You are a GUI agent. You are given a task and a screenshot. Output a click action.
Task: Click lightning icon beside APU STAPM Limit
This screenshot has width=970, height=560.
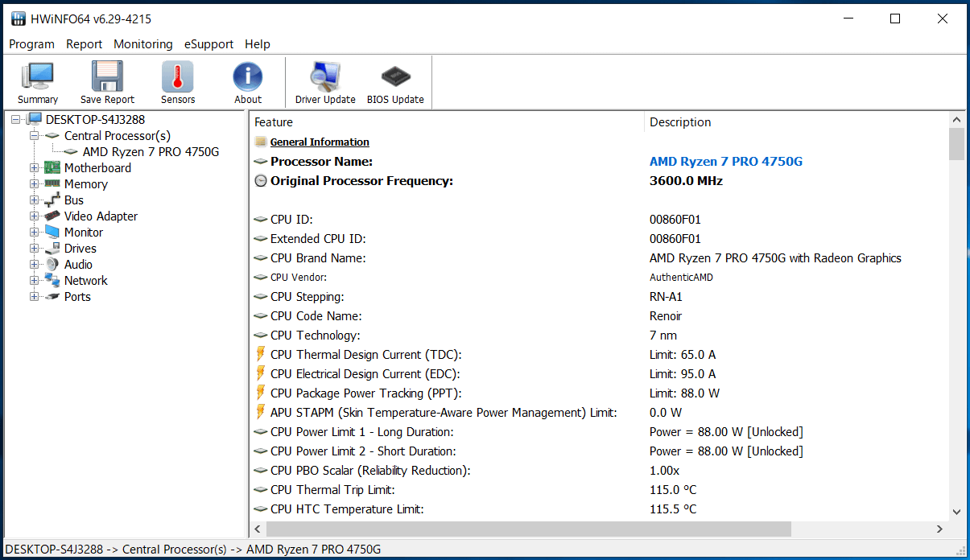click(261, 412)
